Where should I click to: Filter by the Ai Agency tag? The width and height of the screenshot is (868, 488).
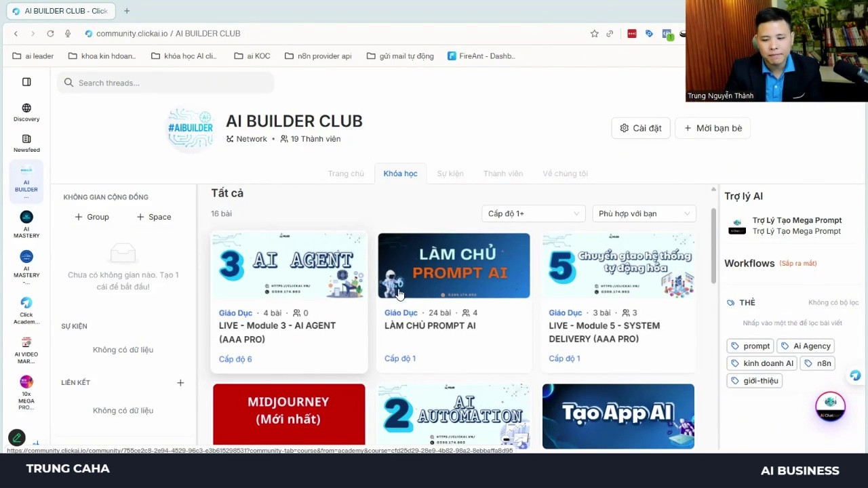806,346
